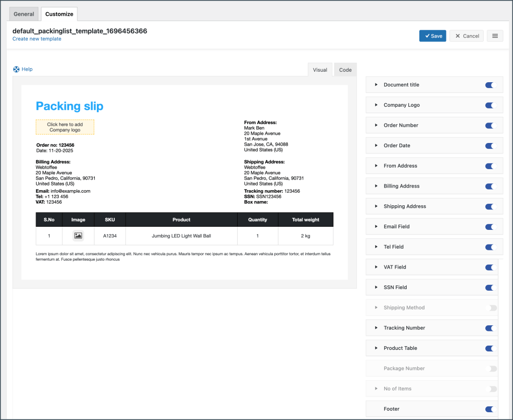Expand No of Items section arrow
Image resolution: width=513 pixels, height=420 pixels.
(x=376, y=389)
